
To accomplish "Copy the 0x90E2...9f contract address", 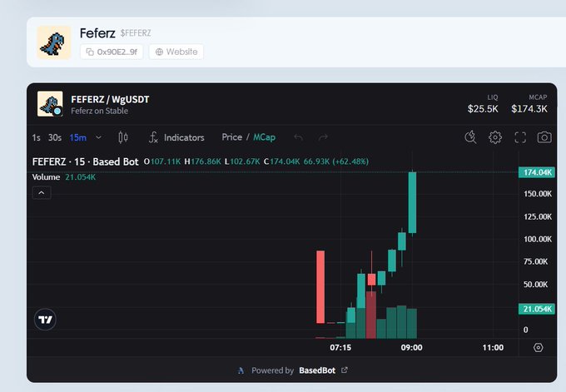I will 112,52.
